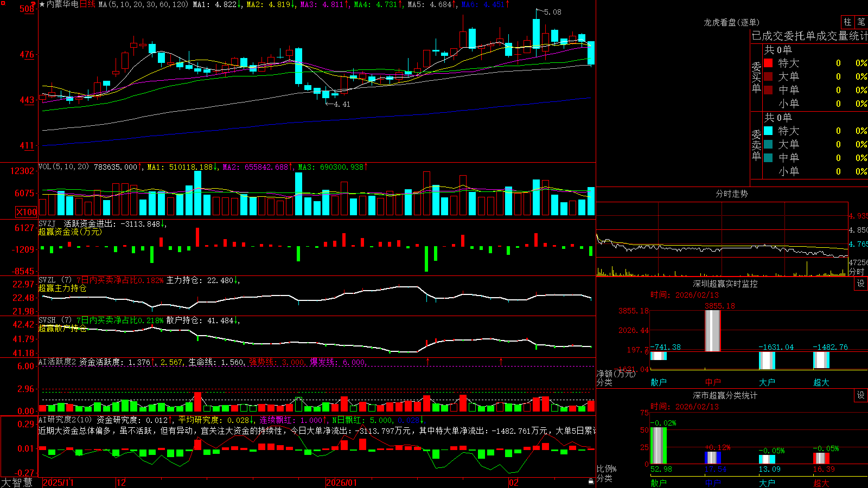868x488 pixels.
Task: Click 超大 label in 深市超赢分类统计 chart
Action: tap(821, 483)
